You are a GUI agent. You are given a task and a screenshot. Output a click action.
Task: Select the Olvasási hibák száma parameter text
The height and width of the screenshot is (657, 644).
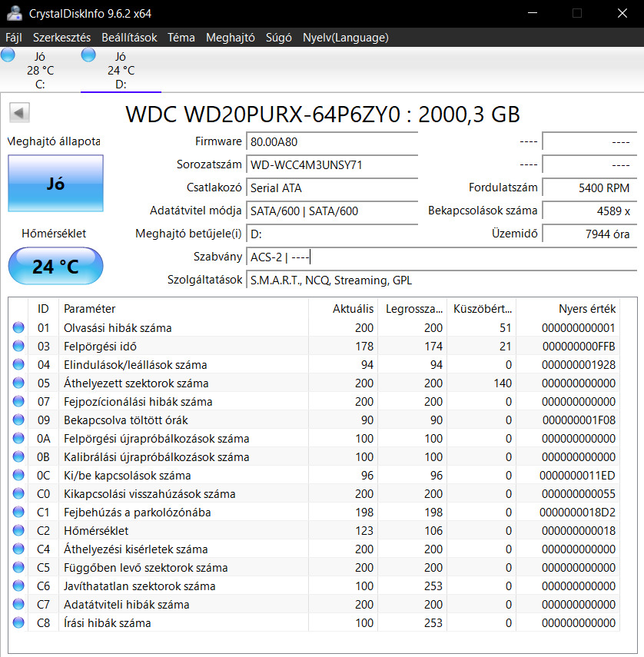[x=118, y=327]
